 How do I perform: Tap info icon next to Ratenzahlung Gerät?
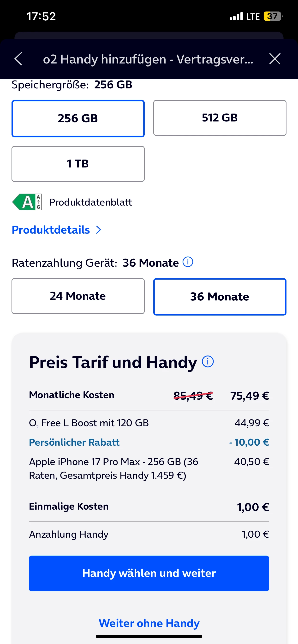pyautogui.click(x=188, y=262)
